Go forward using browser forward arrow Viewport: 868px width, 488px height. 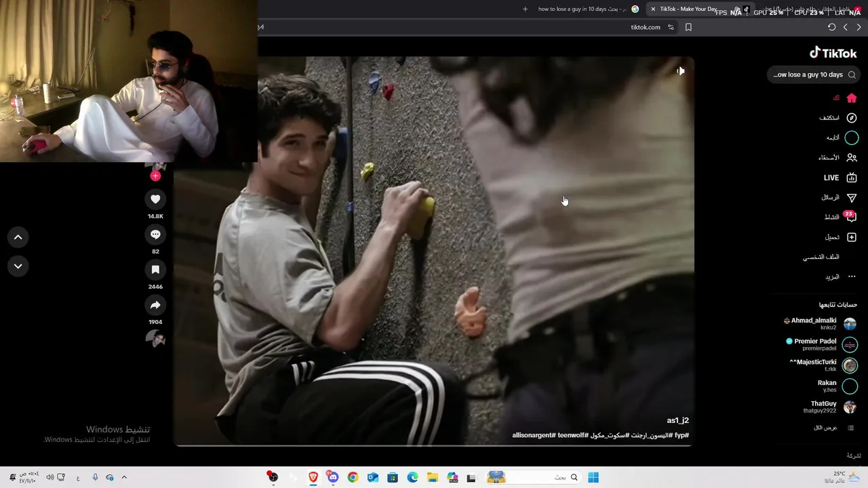[845, 27]
